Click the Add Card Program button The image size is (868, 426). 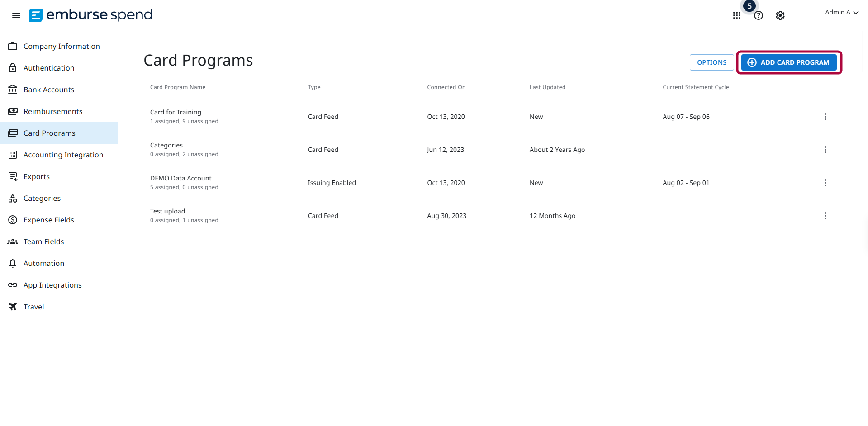pyautogui.click(x=789, y=62)
